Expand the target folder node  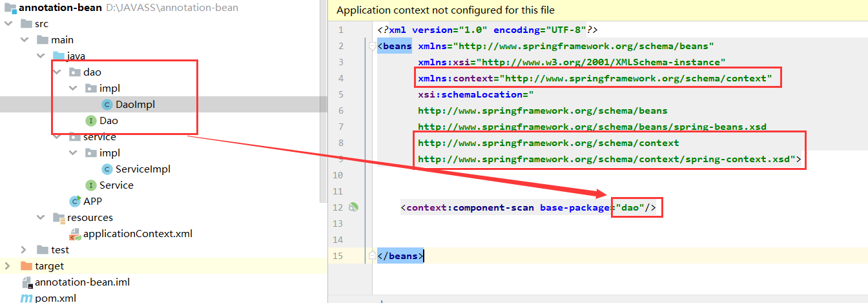[8, 266]
